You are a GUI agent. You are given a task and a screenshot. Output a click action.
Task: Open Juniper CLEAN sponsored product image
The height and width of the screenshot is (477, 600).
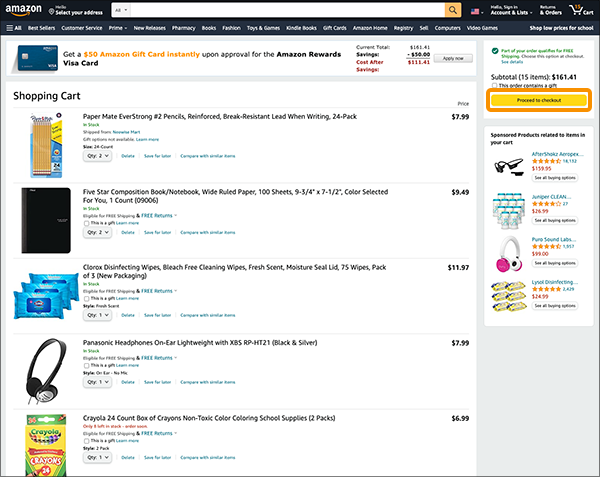pyautogui.click(x=509, y=210)
